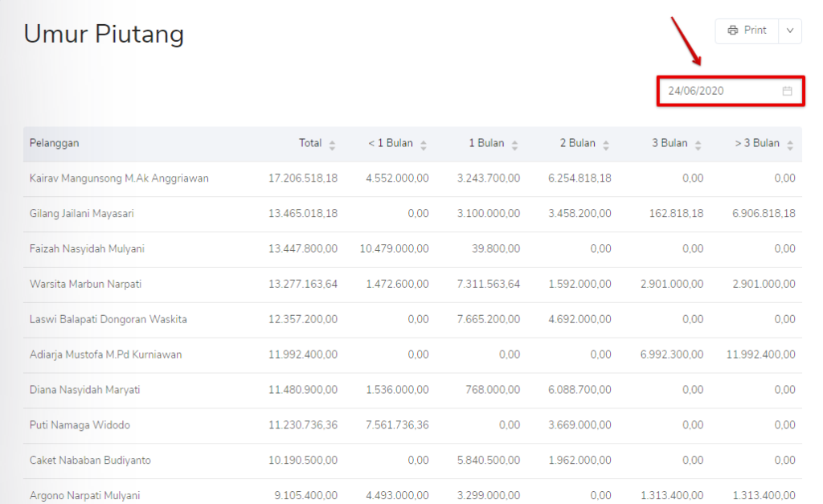The height and width of the screenshot is (504, 823).
Task: Click the calendar icon in date field
Action: tap(788, 91)
